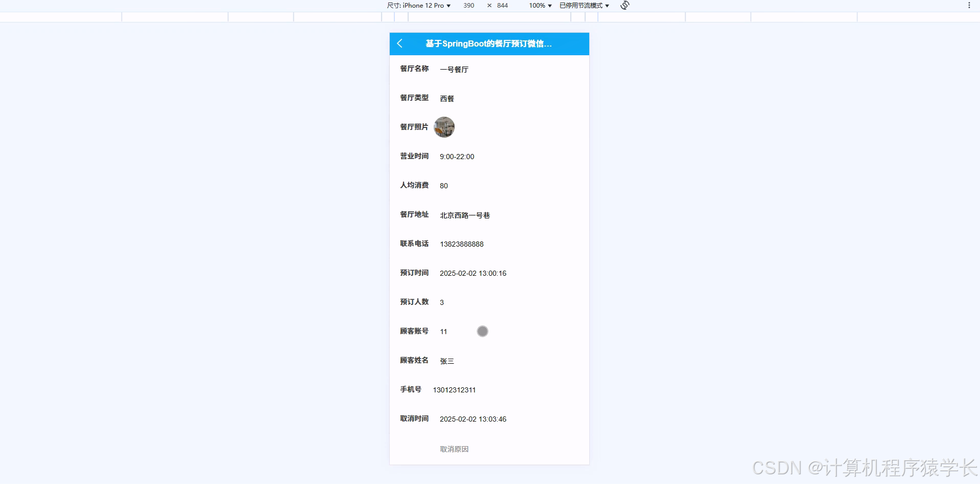Image resolution: width=980 pixels, height=484 pixels.
Task: Click the × dimension separator icon
Action: coord(488,6)
